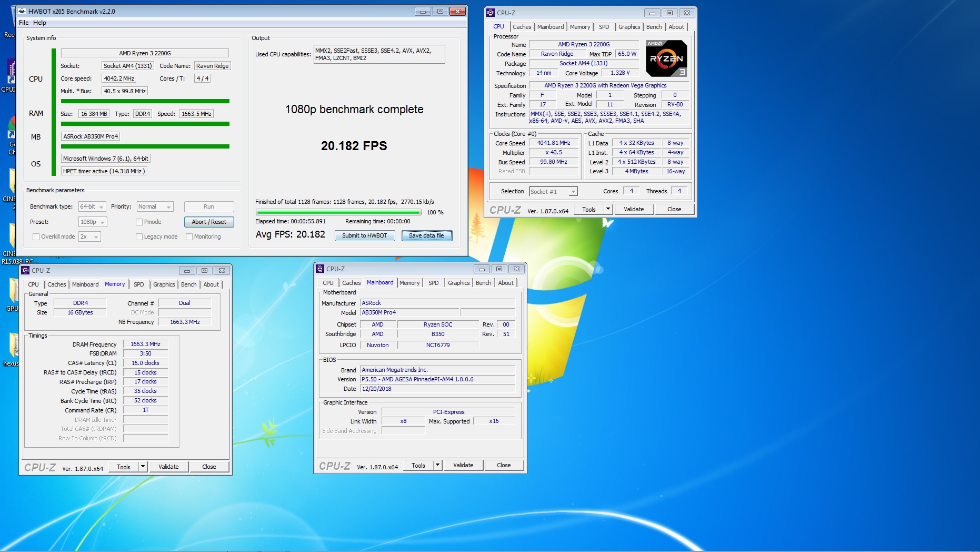The width and height of the screenshot is (980, 552).
Task: Switch to CPU tab in CPU-Z Memory window
Action: pos(33,284)
